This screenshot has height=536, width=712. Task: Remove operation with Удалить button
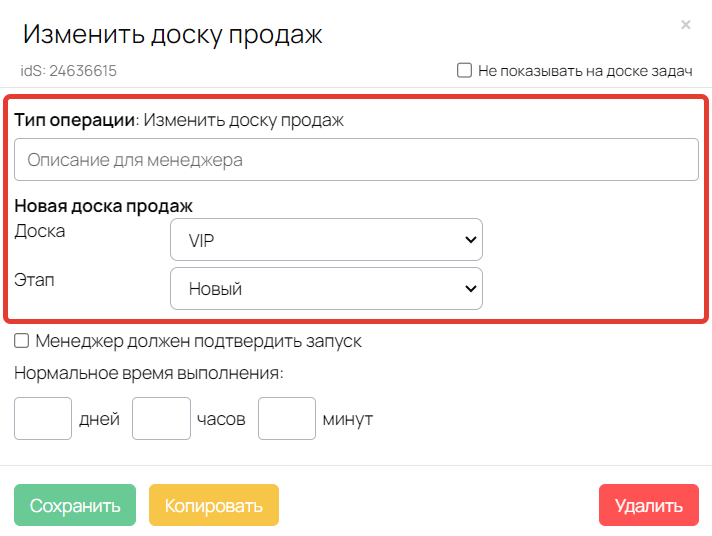click(x=648, y=505)
